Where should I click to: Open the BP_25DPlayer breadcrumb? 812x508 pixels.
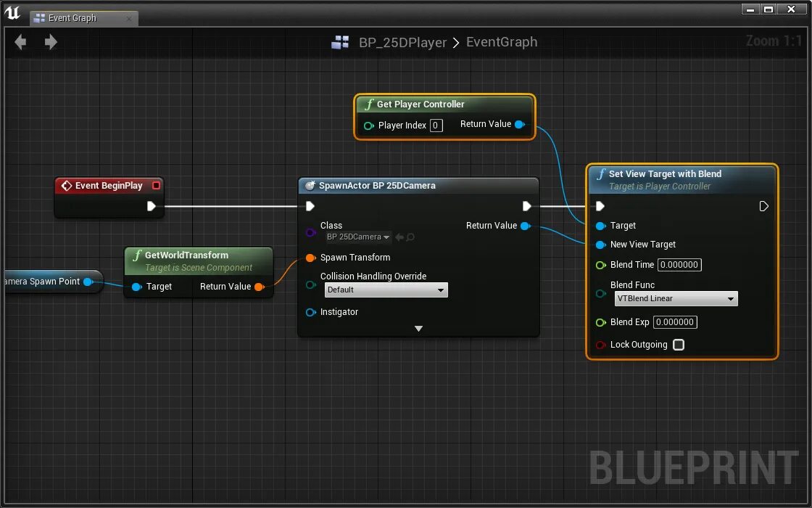402,43
